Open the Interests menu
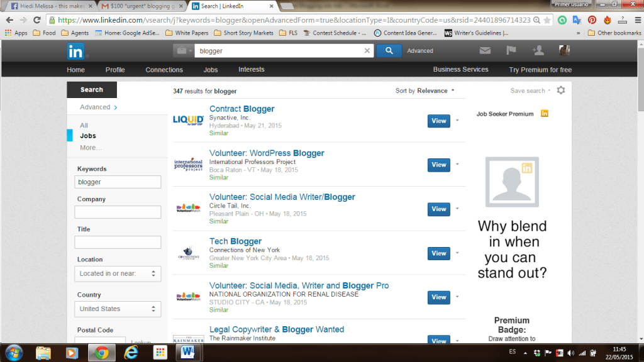 [x=252, y=69]
